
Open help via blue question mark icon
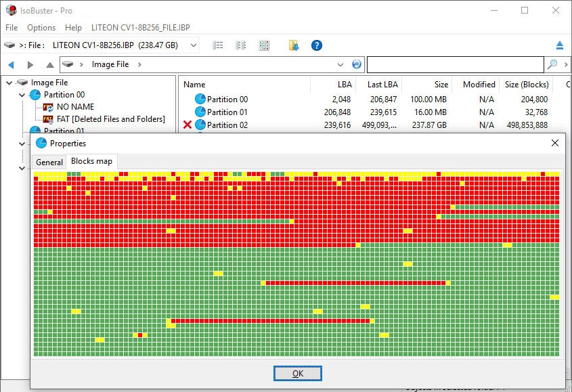click(x=316, y=45)
